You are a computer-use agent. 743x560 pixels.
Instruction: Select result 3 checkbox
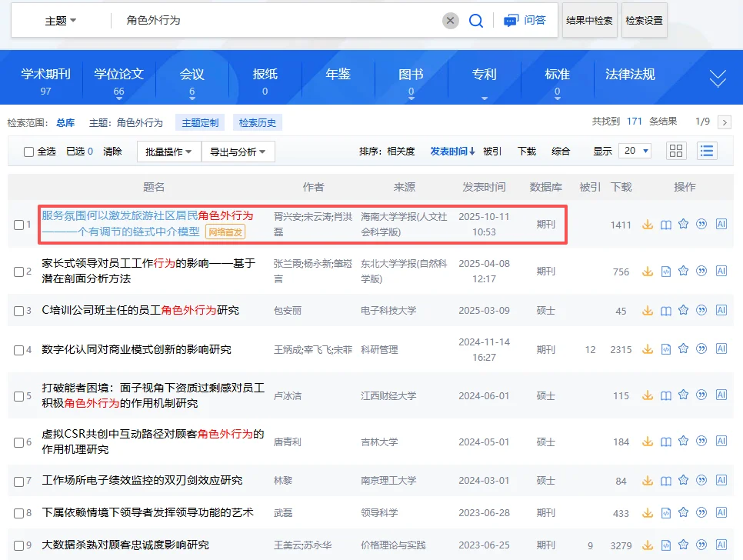pos(19,311)
